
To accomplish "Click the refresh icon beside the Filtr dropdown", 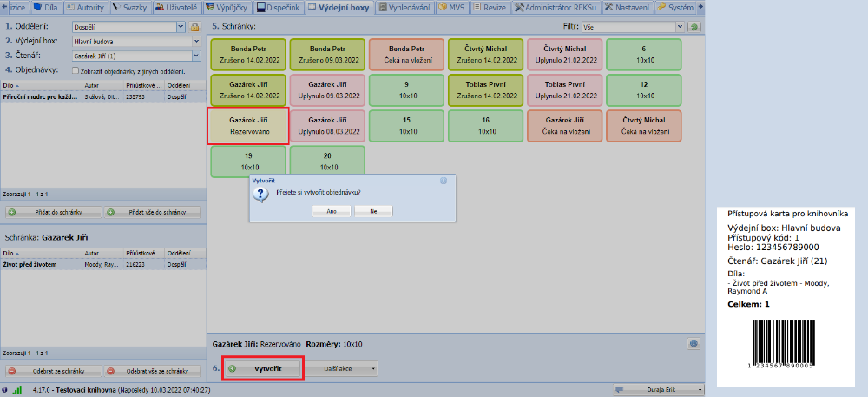I will point(694,27).
